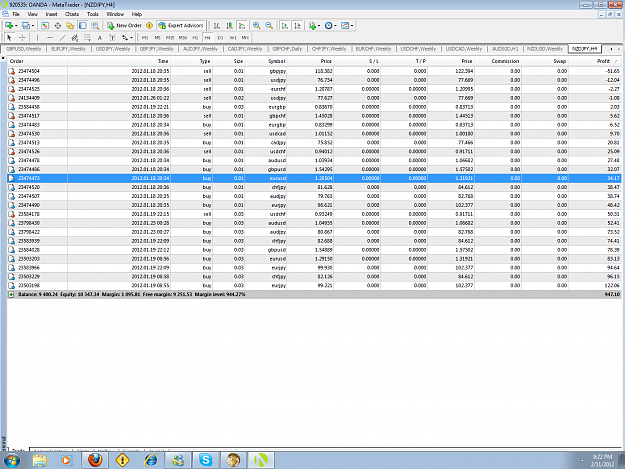Sort trades by Profit column header
Screen dimensions: 625x469
(603, 61)
